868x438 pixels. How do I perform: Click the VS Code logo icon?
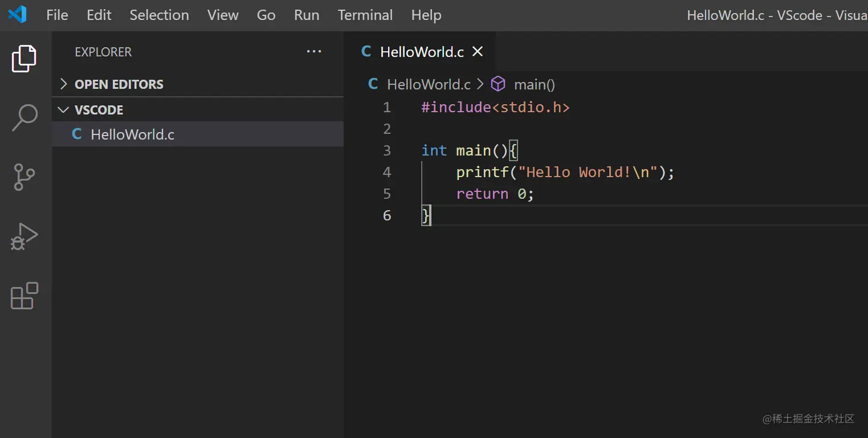coord(17,14)
